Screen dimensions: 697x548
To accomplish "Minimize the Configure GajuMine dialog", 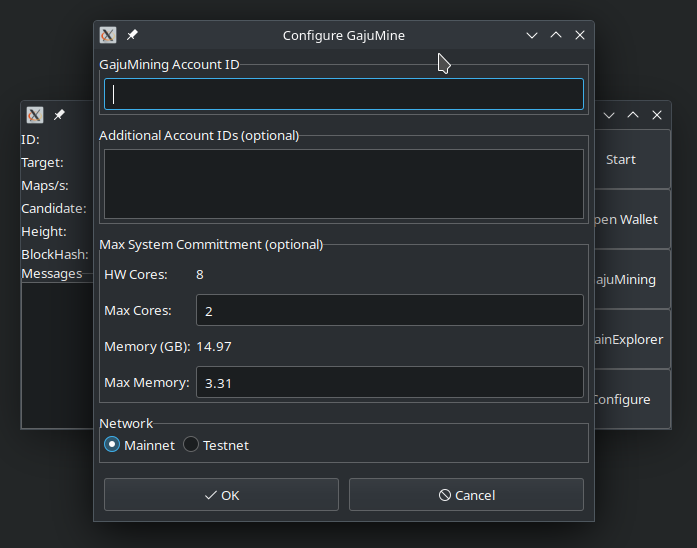I will point(533,35).
